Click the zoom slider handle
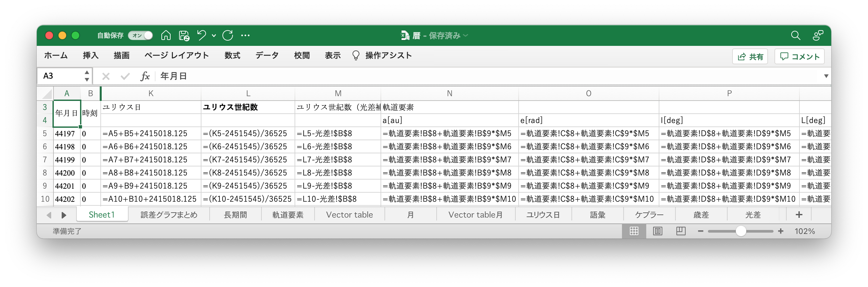Image resolution: width=868 pixels, height=287 pixels. pos(741,231)
